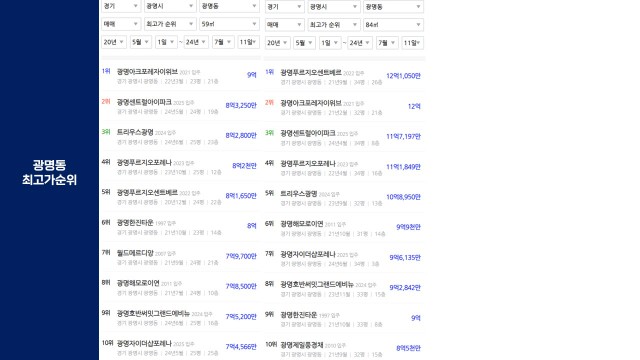
Task: Open the 경기 province dropdown in the 59㎡ panel
Action: [x=121, y=6]
